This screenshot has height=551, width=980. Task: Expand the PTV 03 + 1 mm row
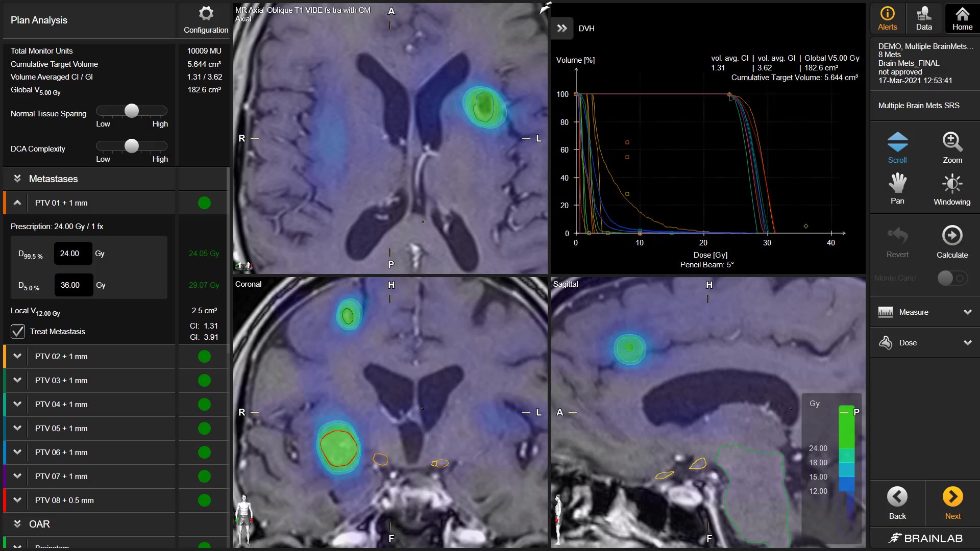[17, 381]
